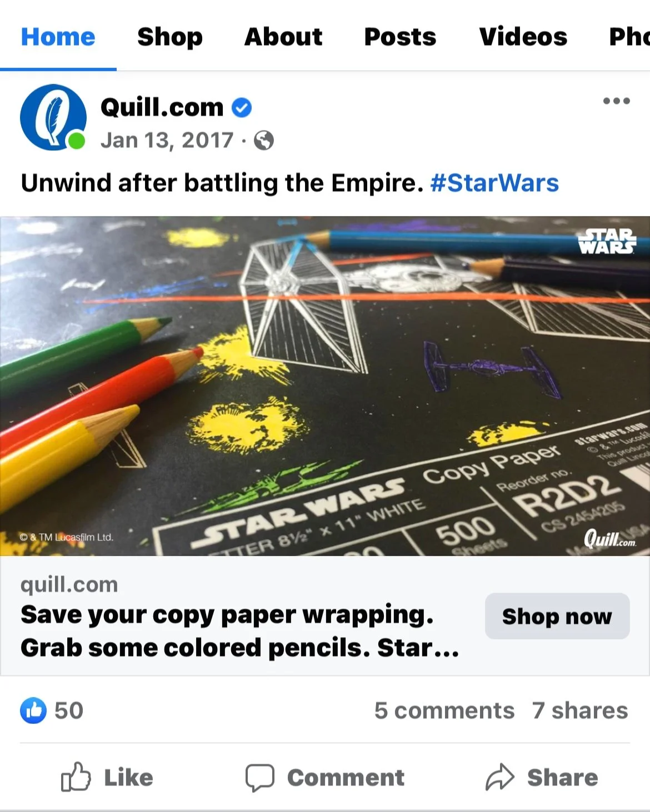Image resolution: width=650 pixels, height=812 pixels.
Task: Click the Quill.com page name
Action: tap(162, 107)
